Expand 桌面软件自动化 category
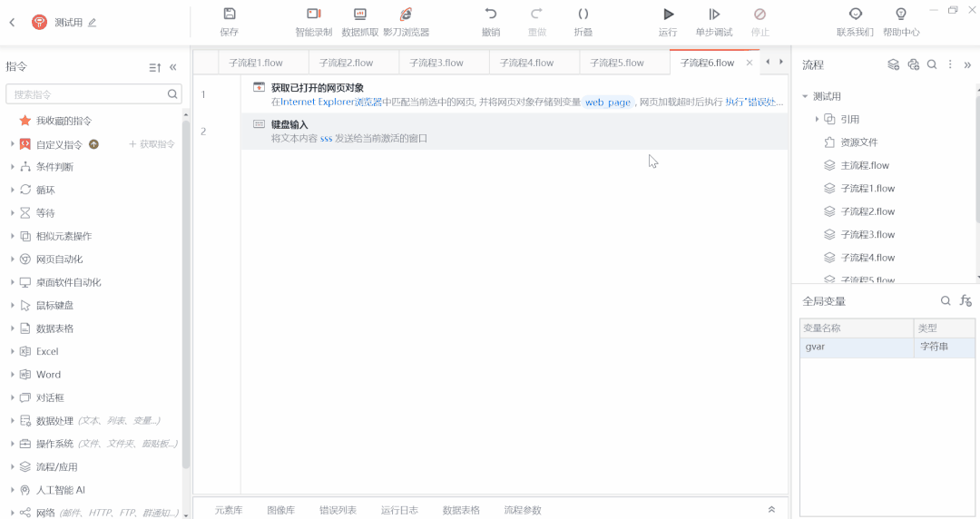 (x=12, y=282)
